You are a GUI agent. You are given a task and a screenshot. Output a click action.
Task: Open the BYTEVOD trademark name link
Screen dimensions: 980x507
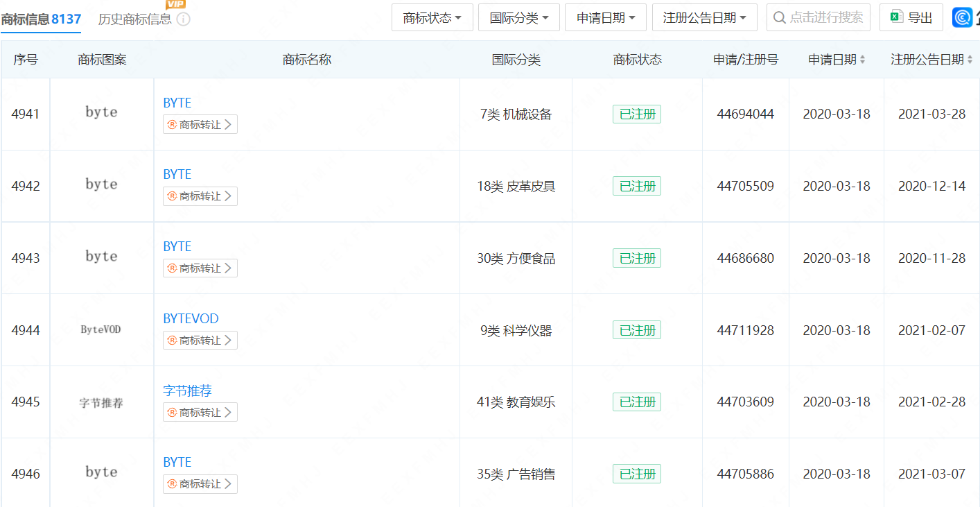191,319
